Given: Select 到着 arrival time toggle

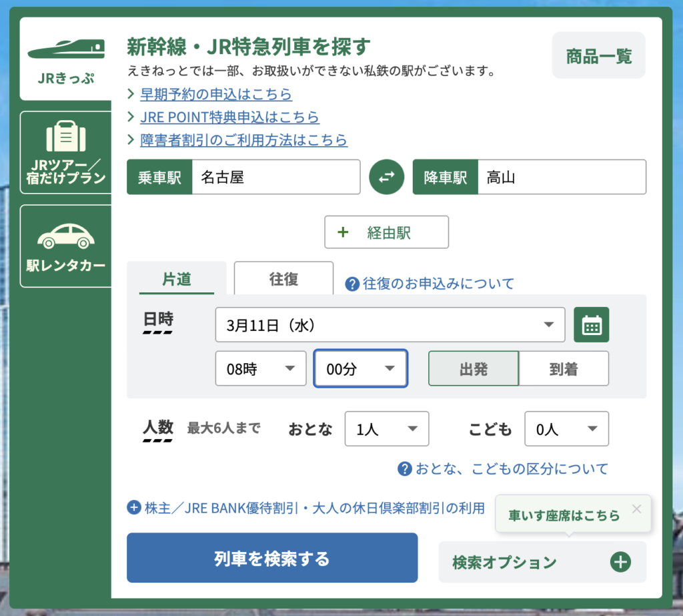Looking at the screenshot, I should [x=564, y=369].
